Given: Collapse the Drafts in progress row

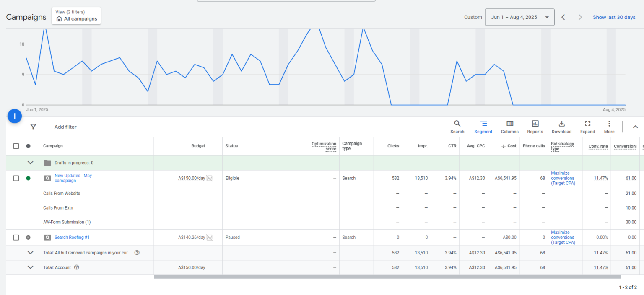Looking at the screenshot, I should [x=30, y=163].
